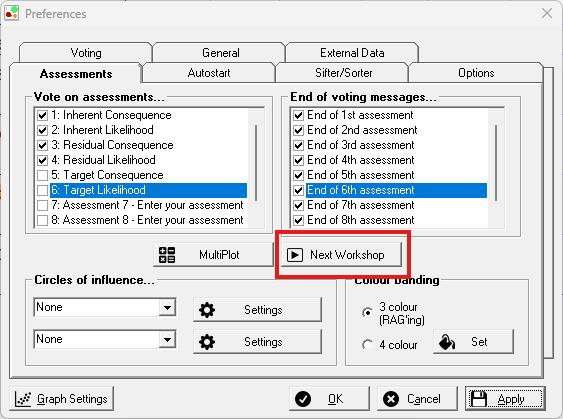Viewport: 563px width, 419px height.
Task: Click the Vote on assessments list scrollbar
Action: pos(256,163)
